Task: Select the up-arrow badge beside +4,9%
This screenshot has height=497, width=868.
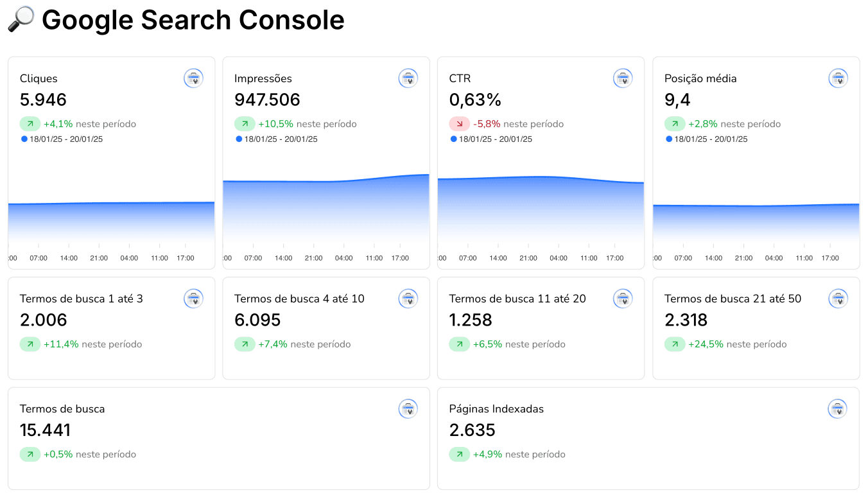Action: point(460,455)
